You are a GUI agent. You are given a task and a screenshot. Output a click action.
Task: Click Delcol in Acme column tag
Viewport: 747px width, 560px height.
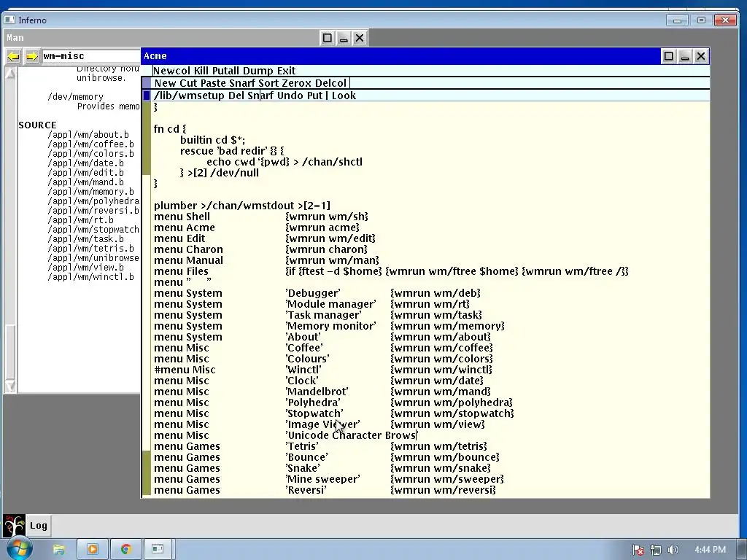click(x=330, y=83)
